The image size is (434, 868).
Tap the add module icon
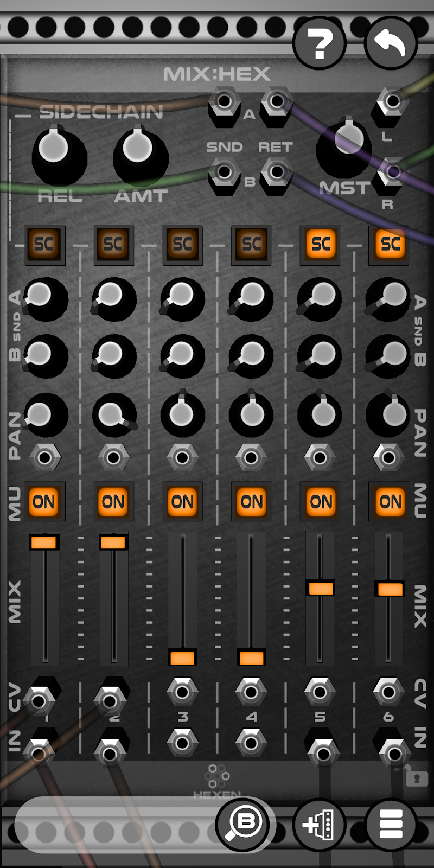(320, 825)
